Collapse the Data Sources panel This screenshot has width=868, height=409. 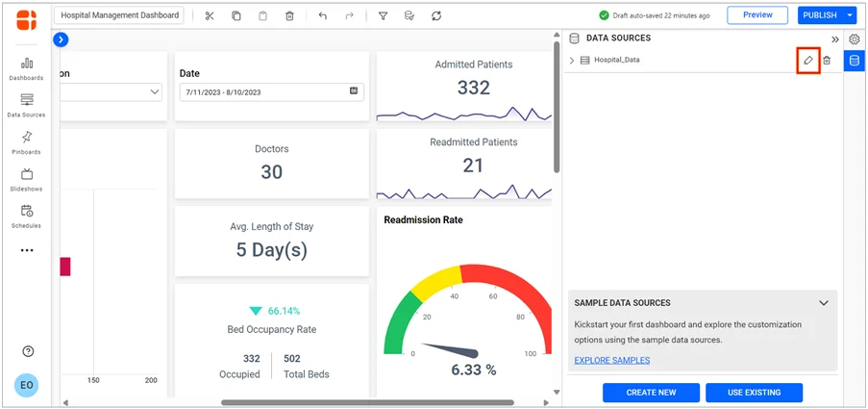(834, 39)
